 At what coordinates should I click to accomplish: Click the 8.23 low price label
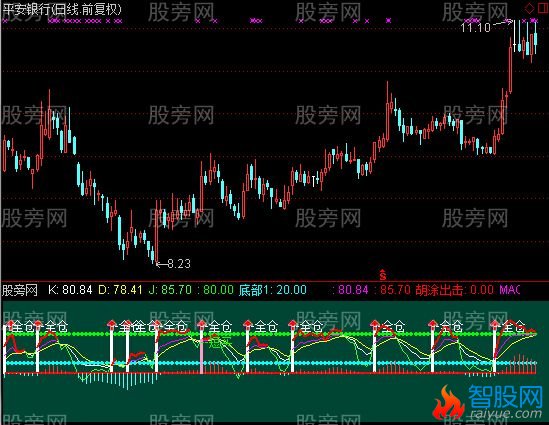(x=179, y=263)
